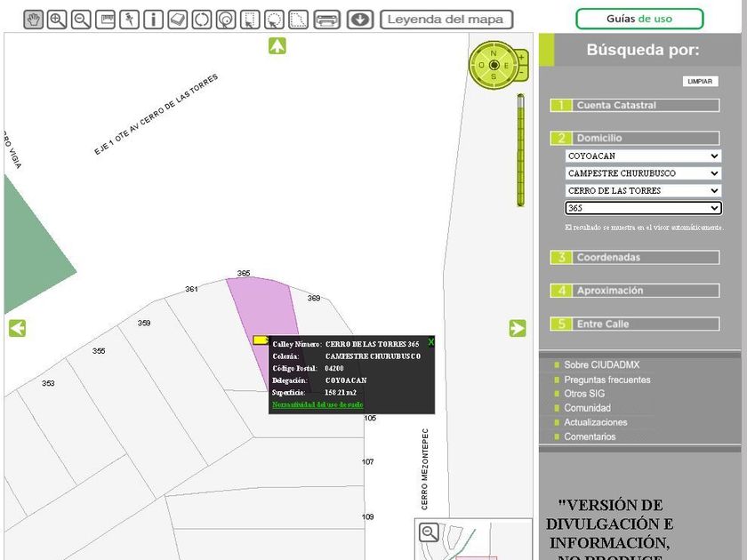Select the rectangle selection tool
747x560 pixels.
250,20
